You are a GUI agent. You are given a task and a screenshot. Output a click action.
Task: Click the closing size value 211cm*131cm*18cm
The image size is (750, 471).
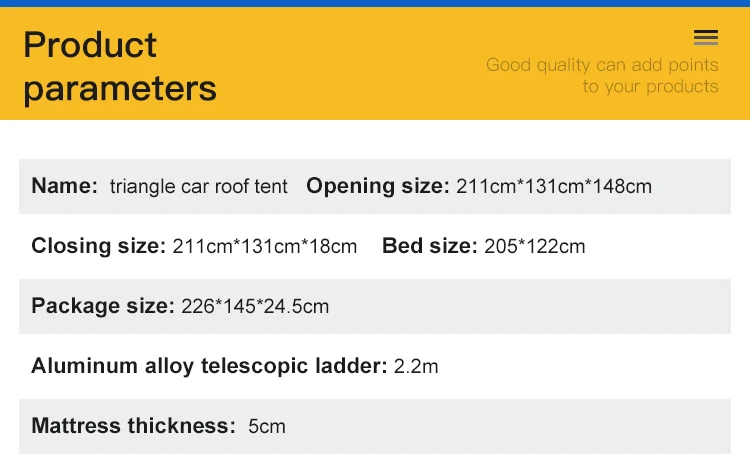click(265, 246)
